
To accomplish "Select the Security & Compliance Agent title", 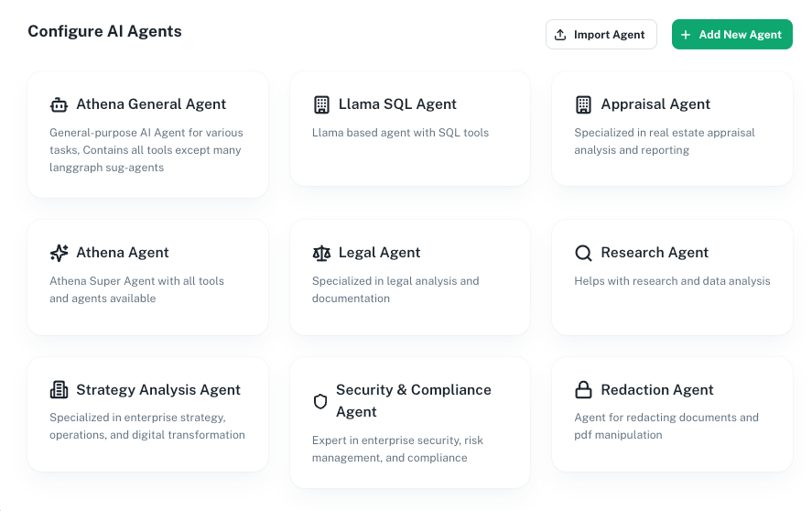I will point(414,400).
